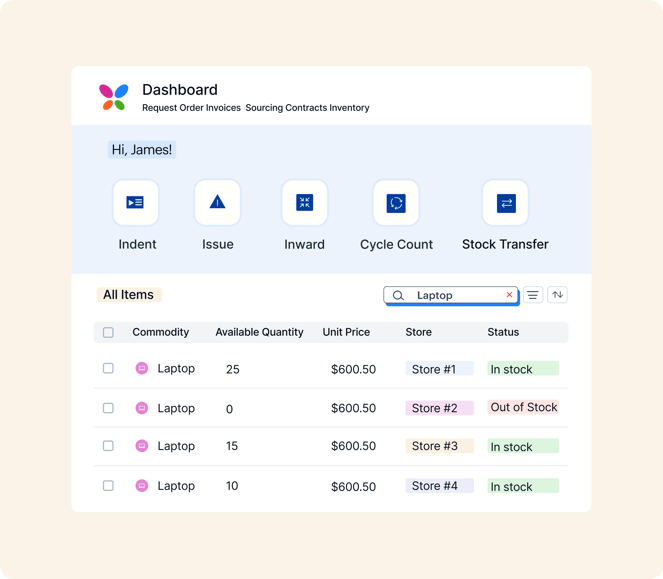Click the Store #2 tag

pos(439,408)
